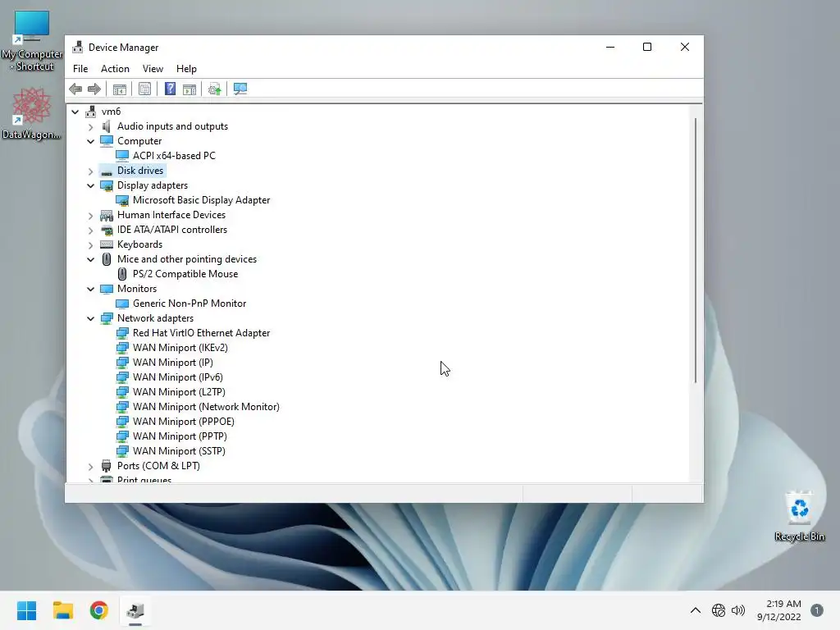The image size is (840, 630).
Task: Click the Back arrow toolbar icon
Action: click(75, 89)
